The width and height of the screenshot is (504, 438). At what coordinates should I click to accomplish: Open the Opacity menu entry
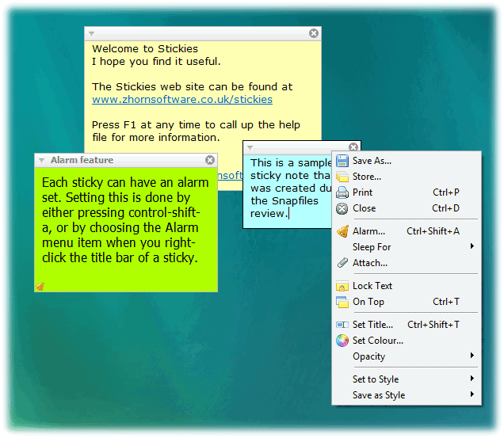click(407, 356)
